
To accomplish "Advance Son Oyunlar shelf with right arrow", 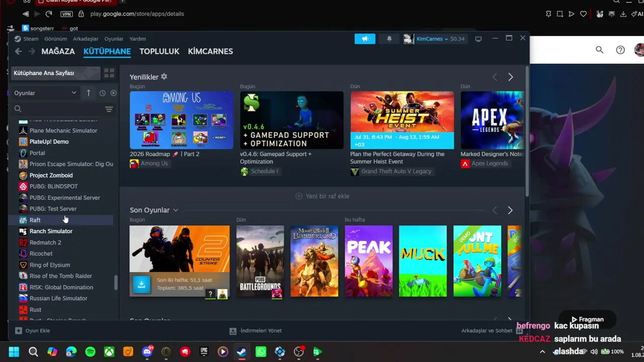I will [510, 210].
